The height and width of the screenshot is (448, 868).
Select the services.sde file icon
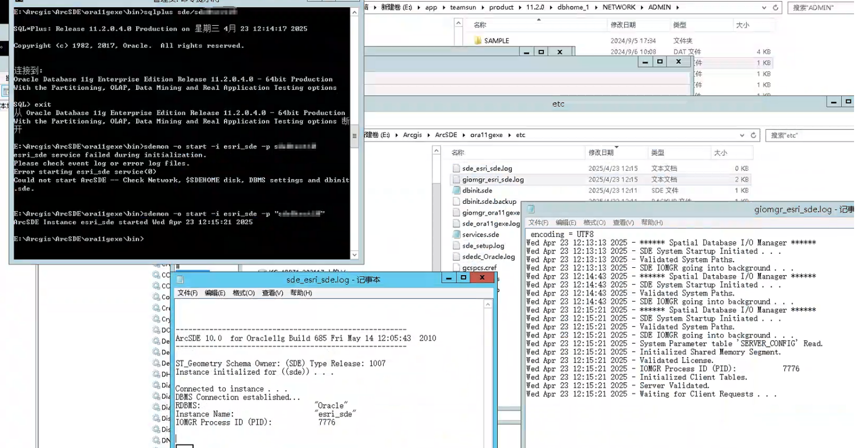(x=456, y=234)
